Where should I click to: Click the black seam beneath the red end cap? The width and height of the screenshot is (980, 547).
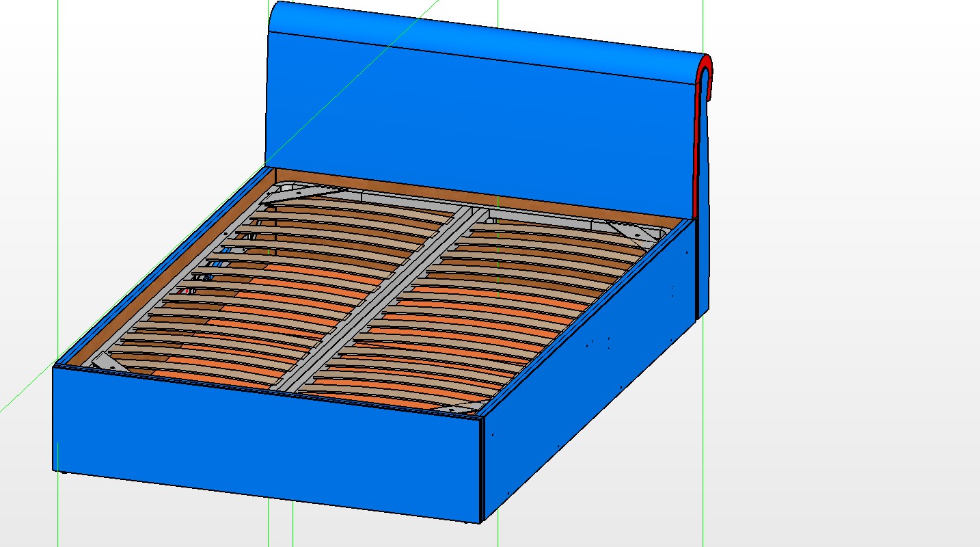click(x=696, y=273)
